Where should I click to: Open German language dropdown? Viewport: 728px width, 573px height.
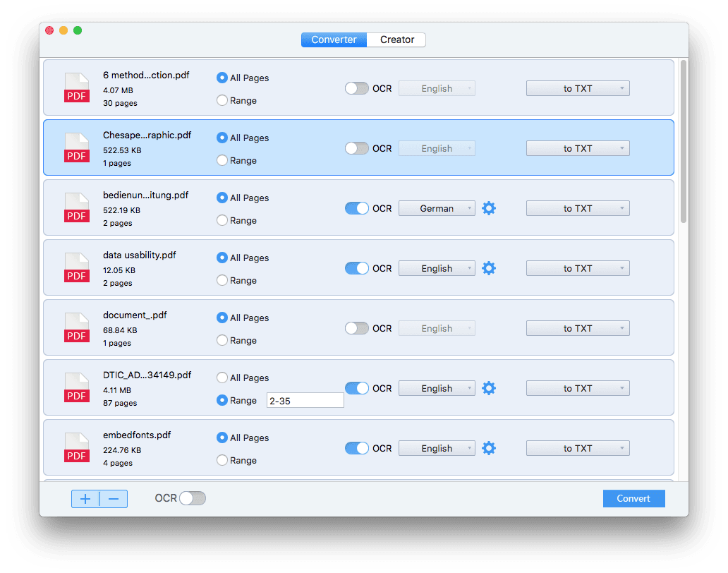[x=437, y=208]
